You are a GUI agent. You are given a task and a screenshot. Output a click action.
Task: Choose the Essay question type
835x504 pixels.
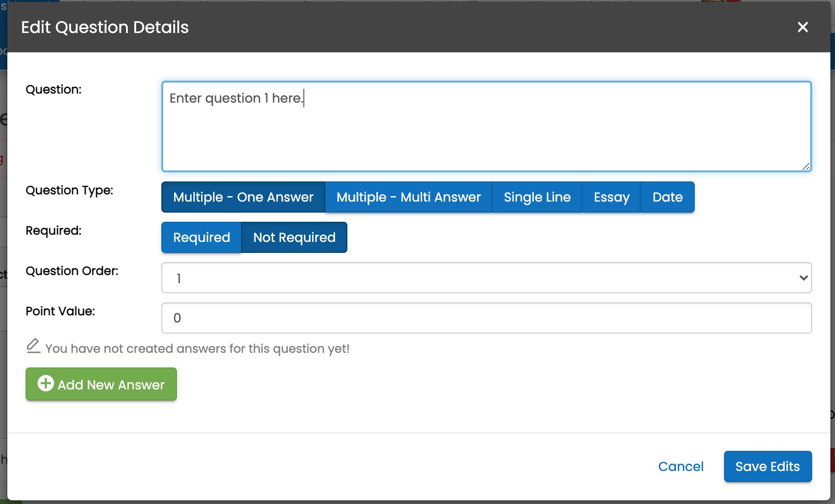point(611,197)
